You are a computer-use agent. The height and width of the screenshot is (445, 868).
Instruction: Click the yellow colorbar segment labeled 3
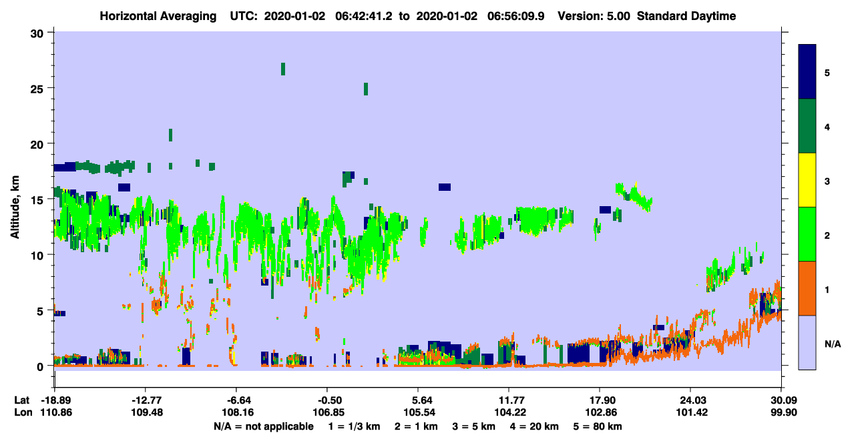click(807, 180)
